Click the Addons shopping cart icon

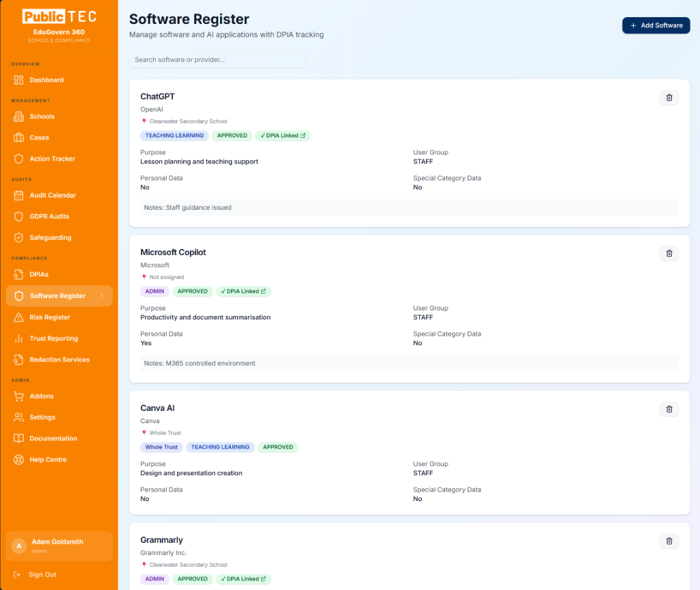(18, 396)
